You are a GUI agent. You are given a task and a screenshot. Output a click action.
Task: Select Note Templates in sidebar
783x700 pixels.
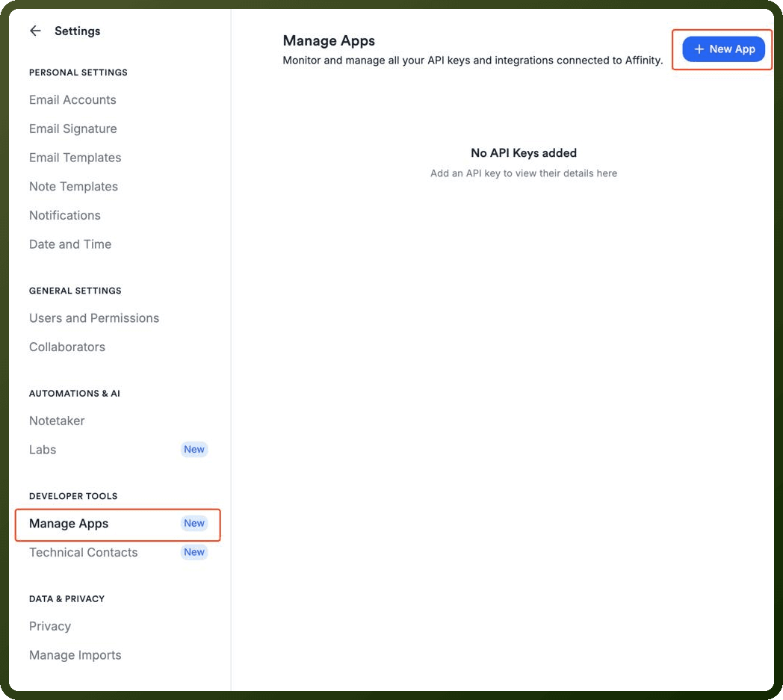[73, 187]
